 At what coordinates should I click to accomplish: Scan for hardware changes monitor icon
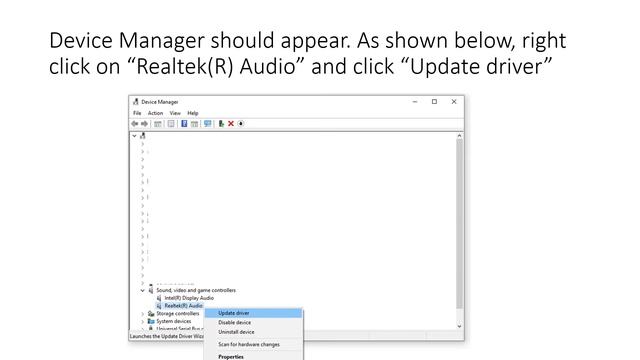(208, 124)
